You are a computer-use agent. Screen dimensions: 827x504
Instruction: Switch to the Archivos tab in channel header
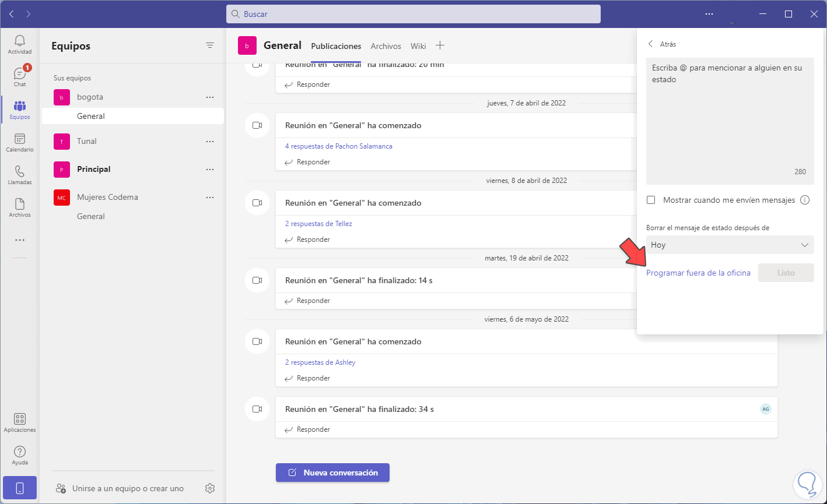point(386,46)
